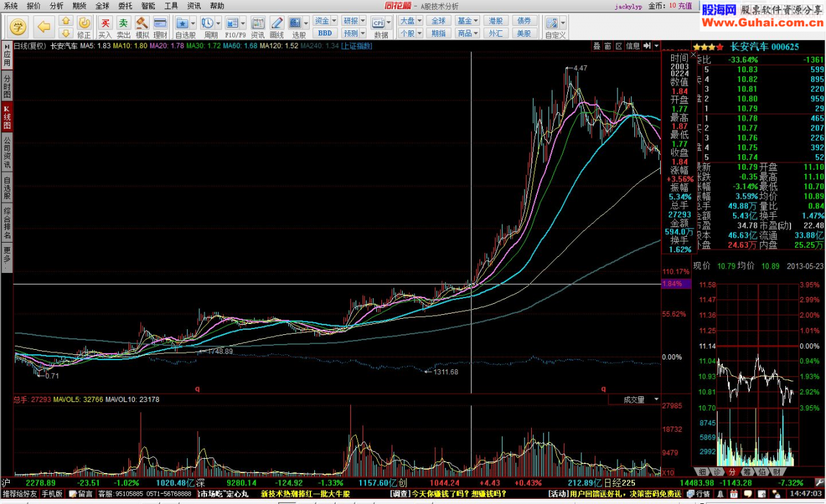Open the 理财 wealth management card icon
The image size is (826, 504).
click(x=161, y=27)
